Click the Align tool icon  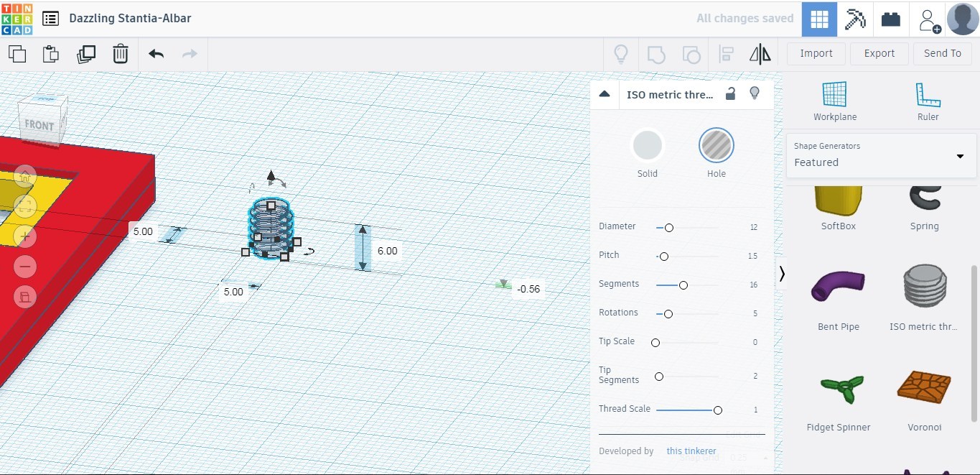(x=726, y=54)
